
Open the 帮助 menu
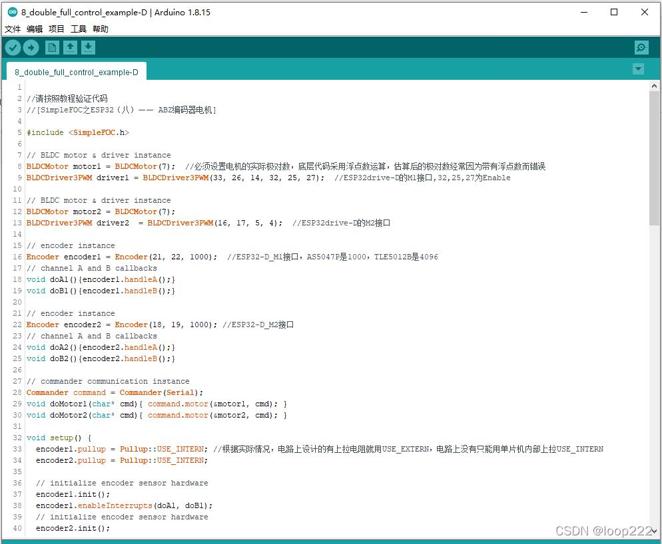click(100, 29)
